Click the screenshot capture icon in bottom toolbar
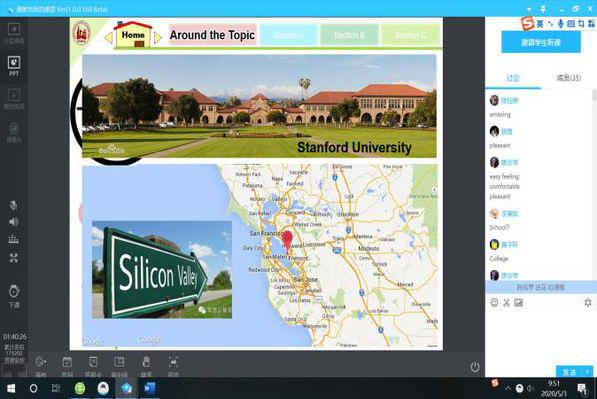This screenshot has height=399, width=597. [x=173, y=366]
